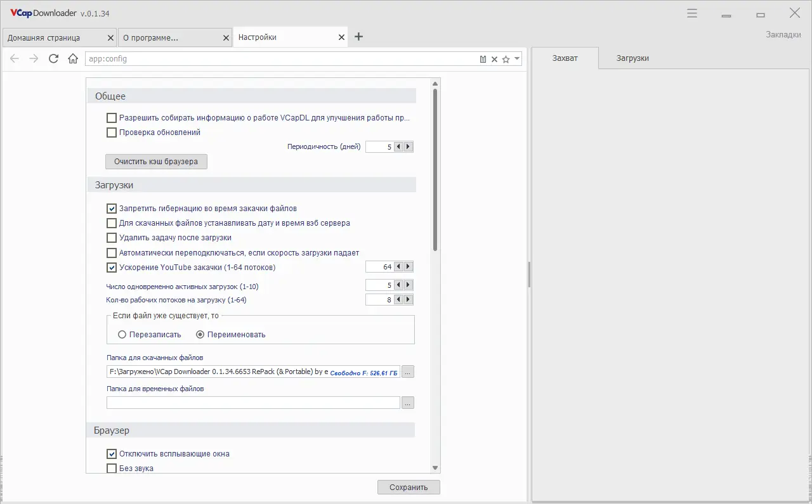
Task: Click the empty temporary files folder field
Action: 253,403
